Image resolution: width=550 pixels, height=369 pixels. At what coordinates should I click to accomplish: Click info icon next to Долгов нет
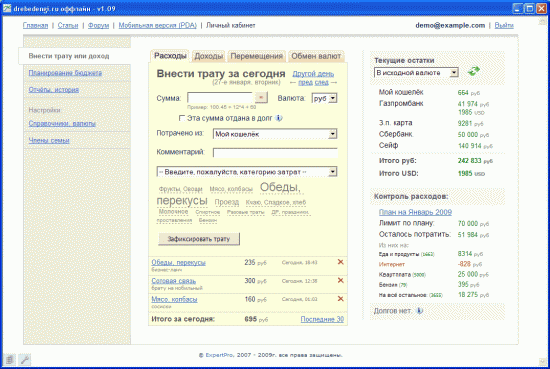419,311
